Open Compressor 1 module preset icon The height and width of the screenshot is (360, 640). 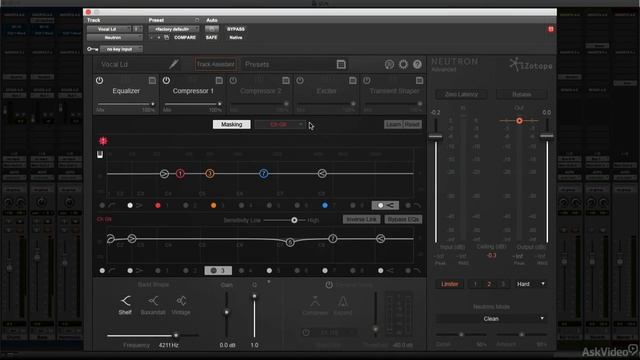(219, 80)
